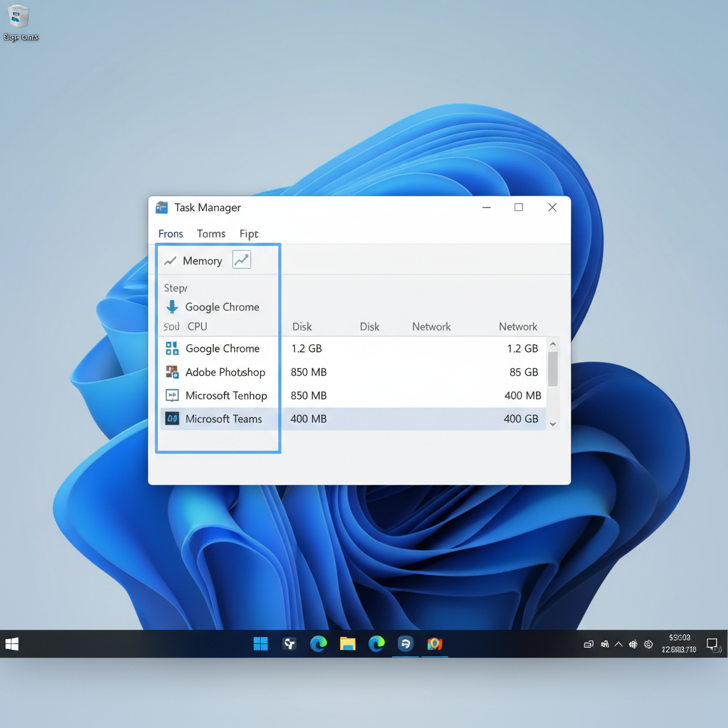
Task: Click the Microsoft Teams row icon
Action: 172,418
